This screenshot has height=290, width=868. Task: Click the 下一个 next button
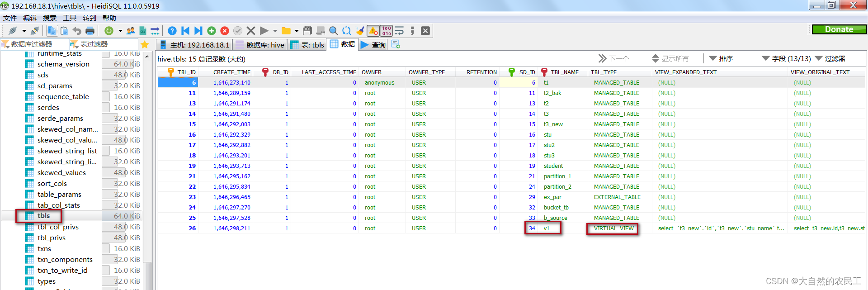click(613, 59)
